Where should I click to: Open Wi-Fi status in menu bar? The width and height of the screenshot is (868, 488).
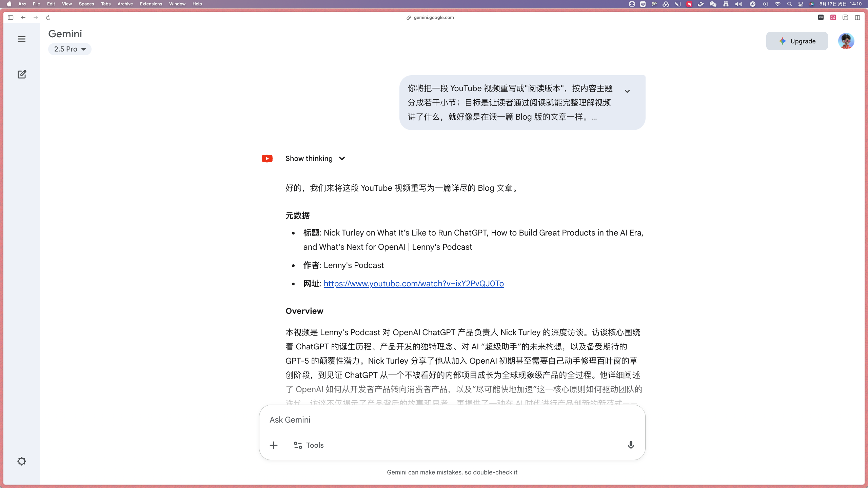pos(777,4)
